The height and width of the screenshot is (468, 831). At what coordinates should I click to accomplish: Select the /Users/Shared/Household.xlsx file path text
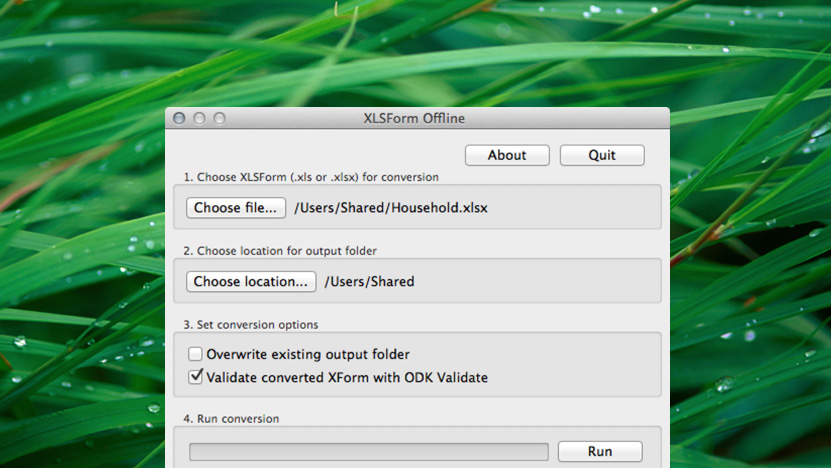point(391,208)
